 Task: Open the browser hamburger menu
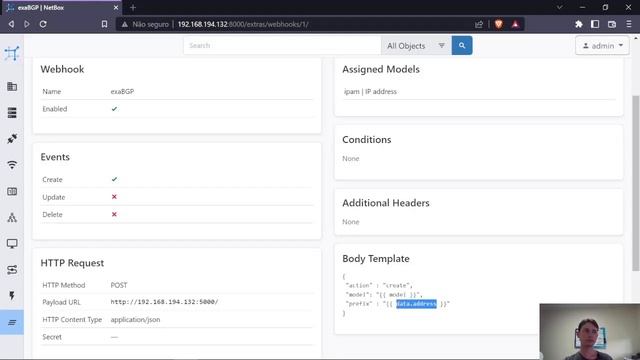(x=629, y=24)
